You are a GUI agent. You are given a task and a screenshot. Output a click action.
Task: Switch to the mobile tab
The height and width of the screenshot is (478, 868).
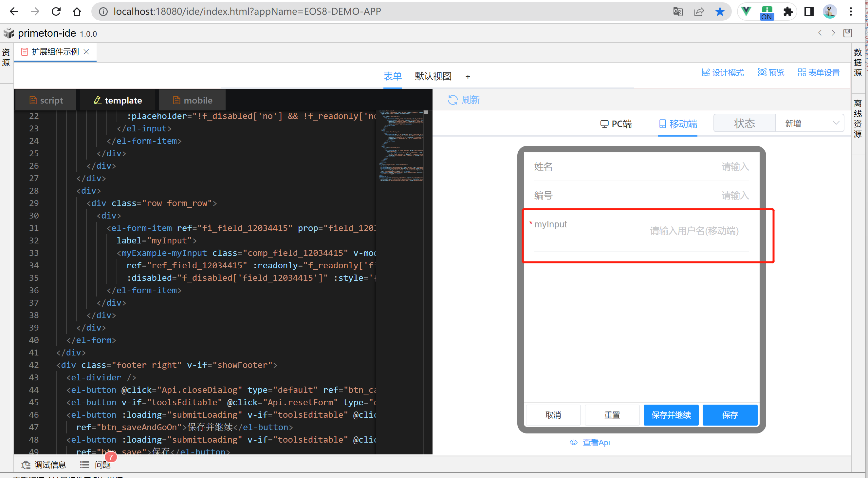(x=193, y=101)
